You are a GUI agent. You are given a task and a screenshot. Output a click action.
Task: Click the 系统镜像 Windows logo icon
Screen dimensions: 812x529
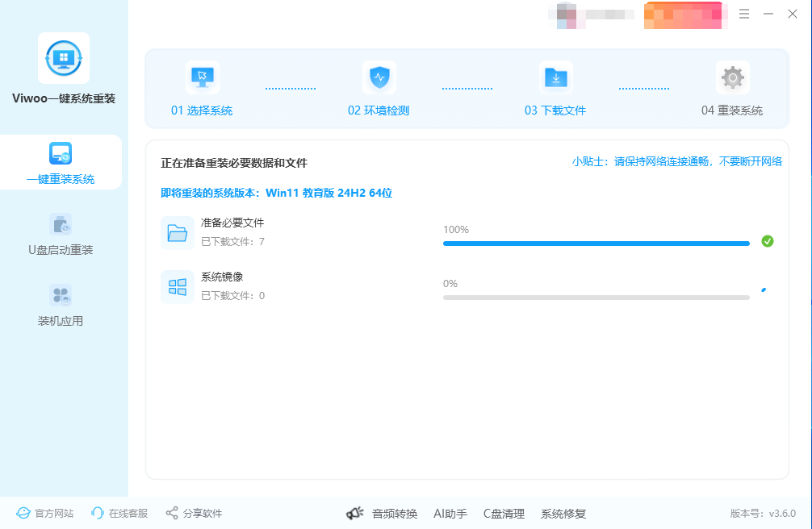pyautogui.click(x=177, y=287)
